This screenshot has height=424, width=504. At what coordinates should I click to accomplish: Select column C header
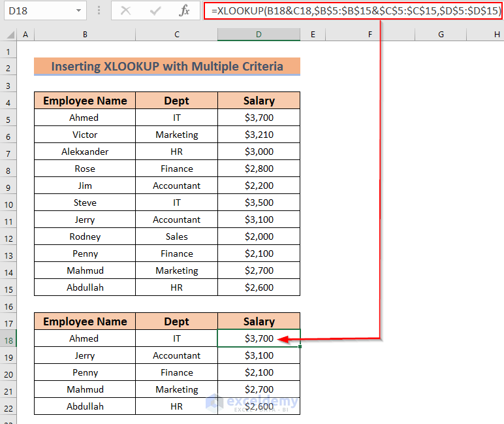(x=176, y=34)
